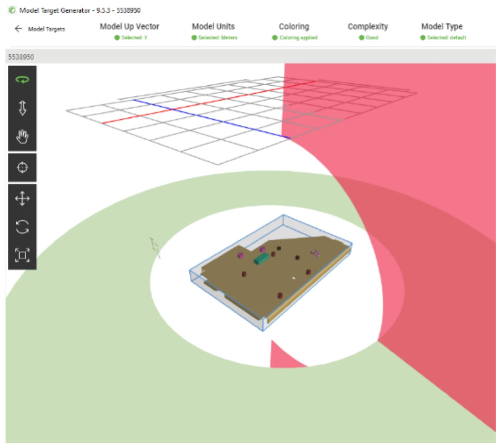The height and width of the screenshot is (448, 501).
Task: Click the green ground circle region
Action: tap(98, 357)
